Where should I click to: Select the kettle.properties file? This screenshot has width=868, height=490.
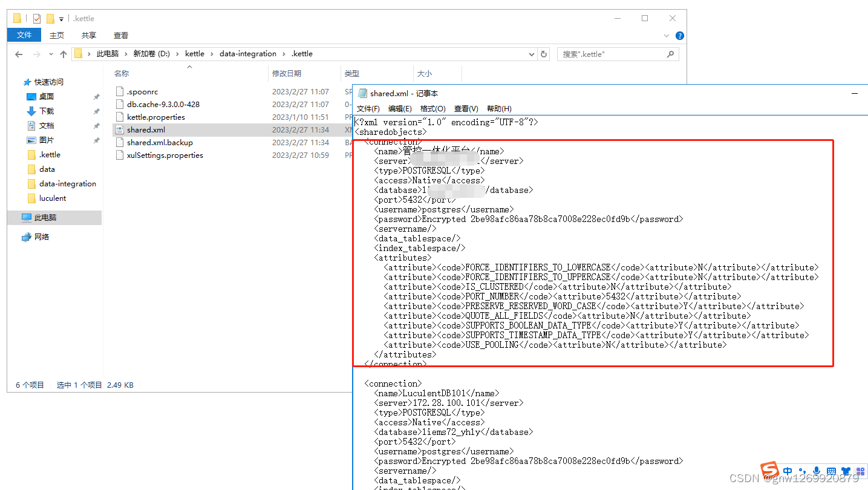156,117
